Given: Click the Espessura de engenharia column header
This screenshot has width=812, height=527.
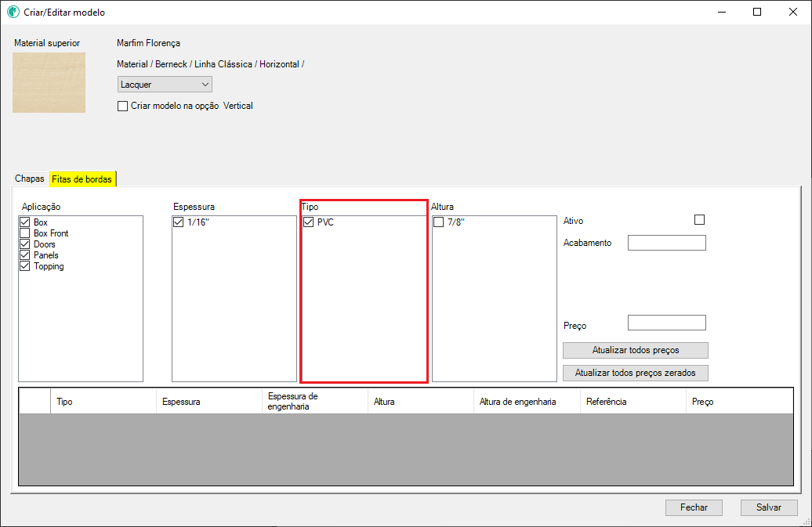Looking at the screenshot, I should [x=315, y=402].
